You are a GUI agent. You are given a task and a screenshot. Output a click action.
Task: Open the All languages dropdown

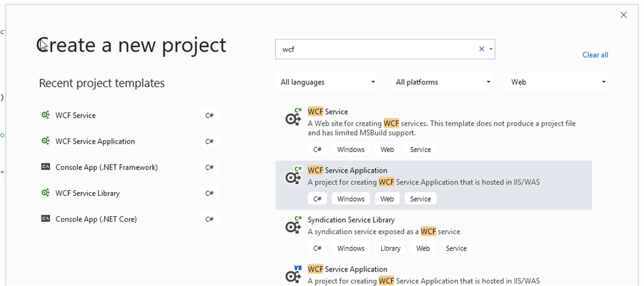coord(328,82)
